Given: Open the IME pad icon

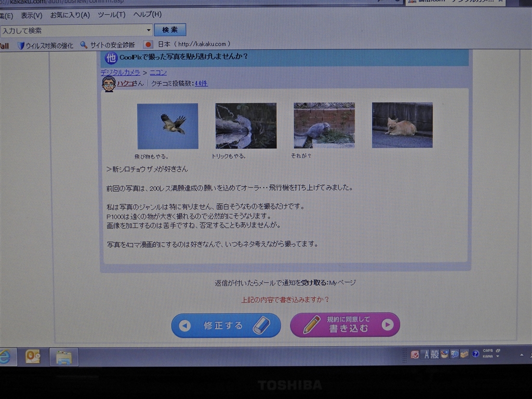Looking at the screenshot, I should pyautogui.click(x=444, y=354).
